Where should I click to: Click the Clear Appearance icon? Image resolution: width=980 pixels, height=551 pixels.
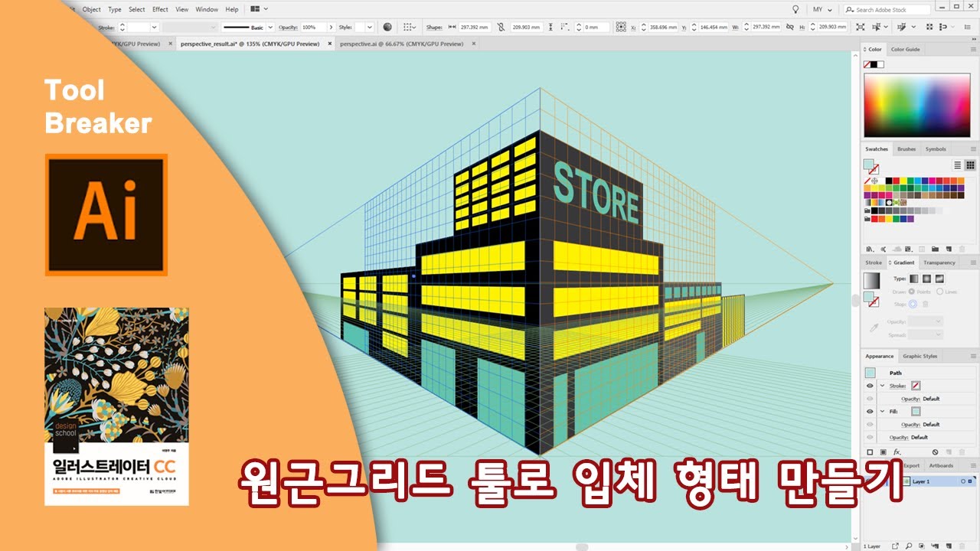pos(935,452)
